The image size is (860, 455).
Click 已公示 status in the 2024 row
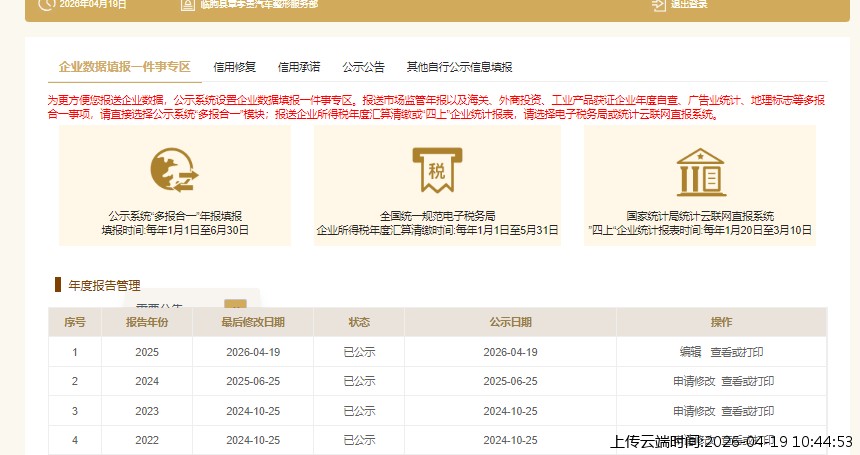pyautogui.click(x=359, y=381)
